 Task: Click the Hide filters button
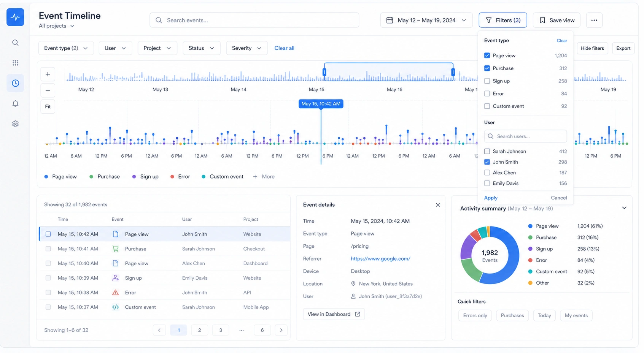pos(592,48)
